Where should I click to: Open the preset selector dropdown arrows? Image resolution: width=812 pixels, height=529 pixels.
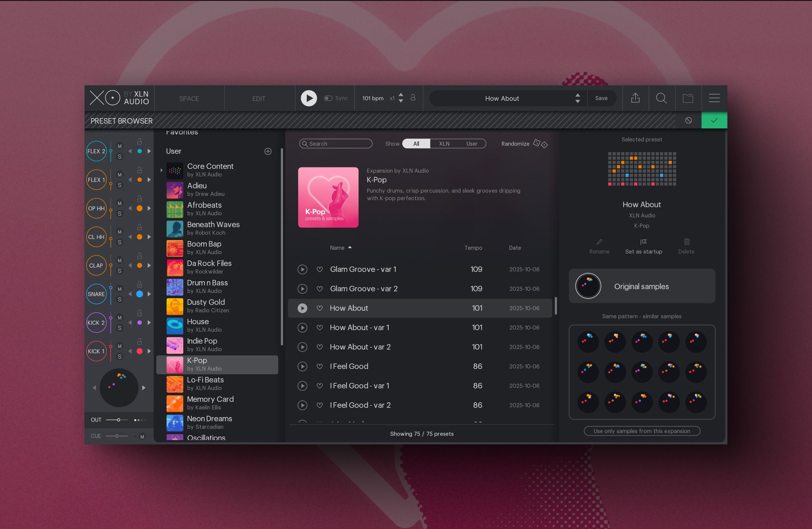[x=577, y=98]
